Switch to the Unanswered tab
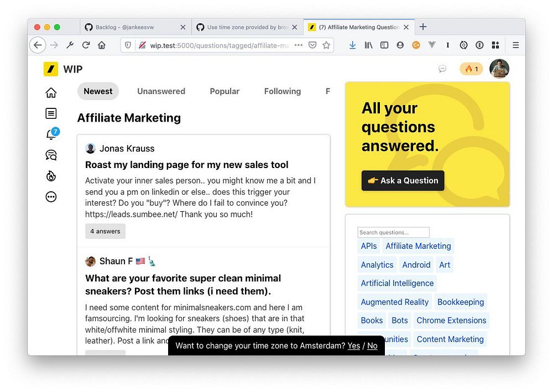Image resolution: width=553 pixels, height=392 pixels. [161, 91]
